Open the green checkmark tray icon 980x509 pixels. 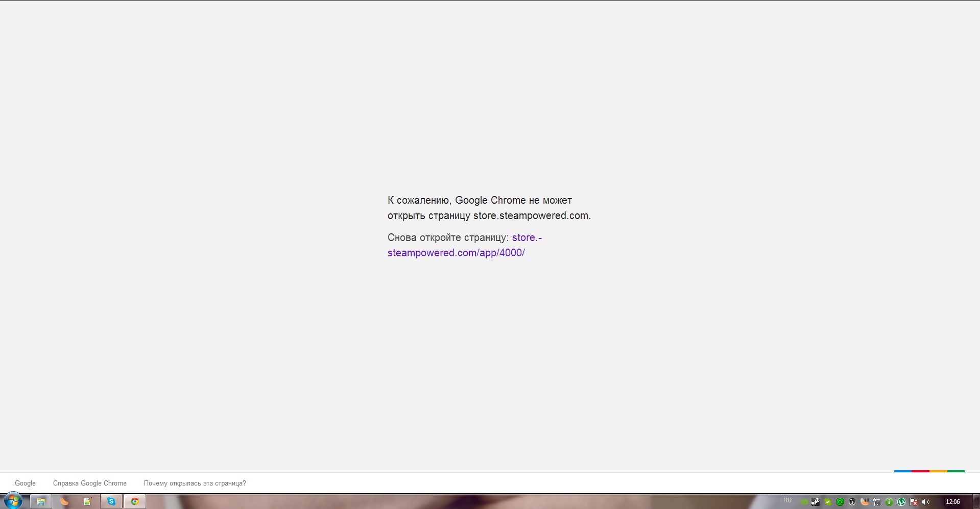[828, 502]
